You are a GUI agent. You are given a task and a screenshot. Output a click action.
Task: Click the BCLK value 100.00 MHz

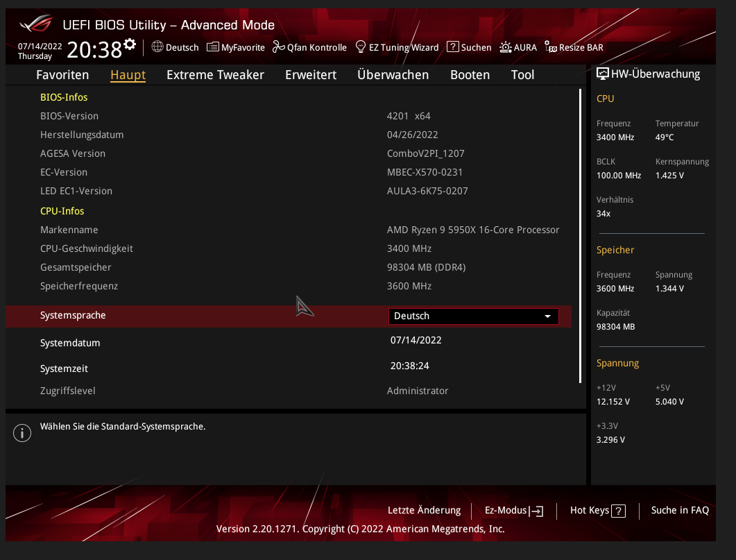pyautogui.click(x=619, y=176)
